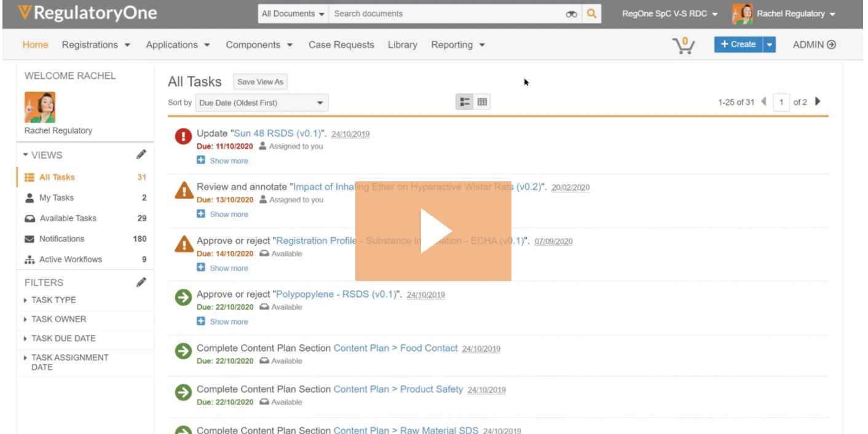Open the Sort by Due Date dropdown

pyautogui.click(x=261, y=101)
